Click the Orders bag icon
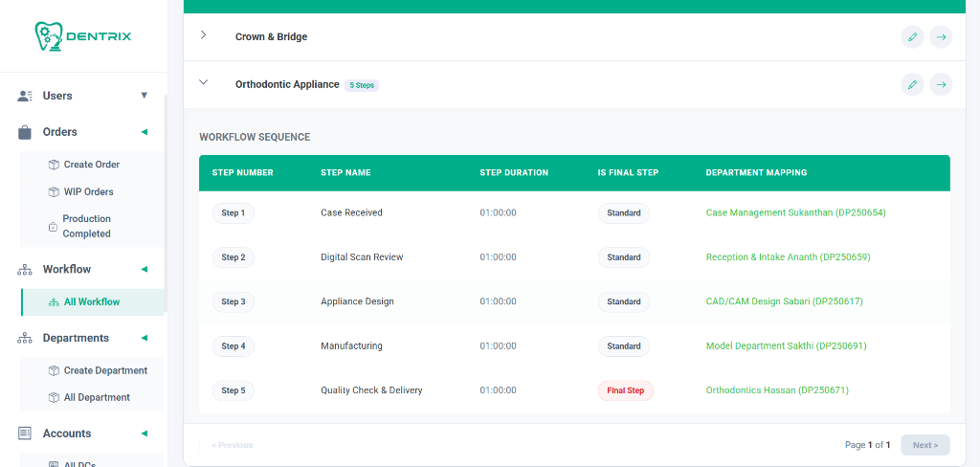The height and width of the screenshot is (467, 980). tap(25, 132)
